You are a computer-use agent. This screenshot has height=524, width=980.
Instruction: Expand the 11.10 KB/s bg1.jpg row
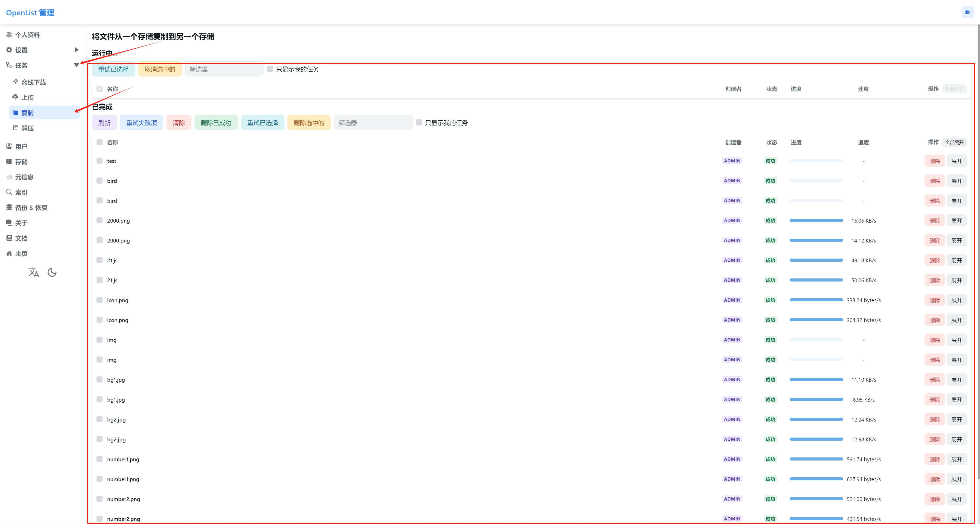957,380
